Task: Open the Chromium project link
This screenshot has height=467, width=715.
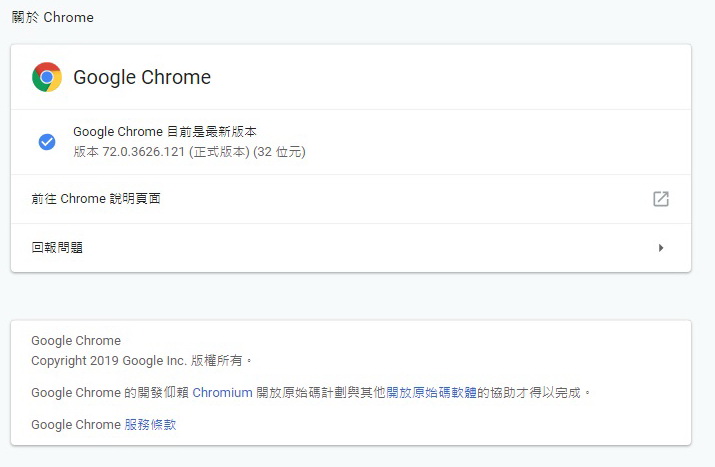Action: pos(223,393)
